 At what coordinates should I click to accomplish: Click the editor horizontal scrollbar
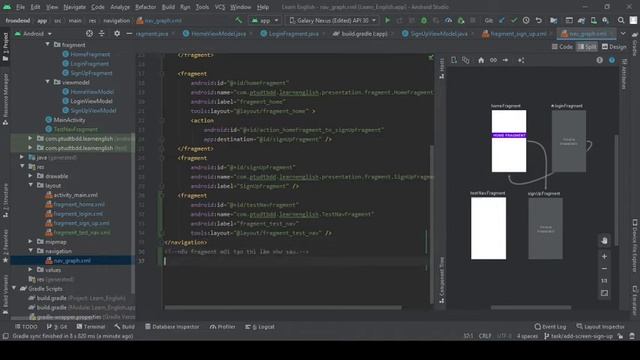click(283, 307)
